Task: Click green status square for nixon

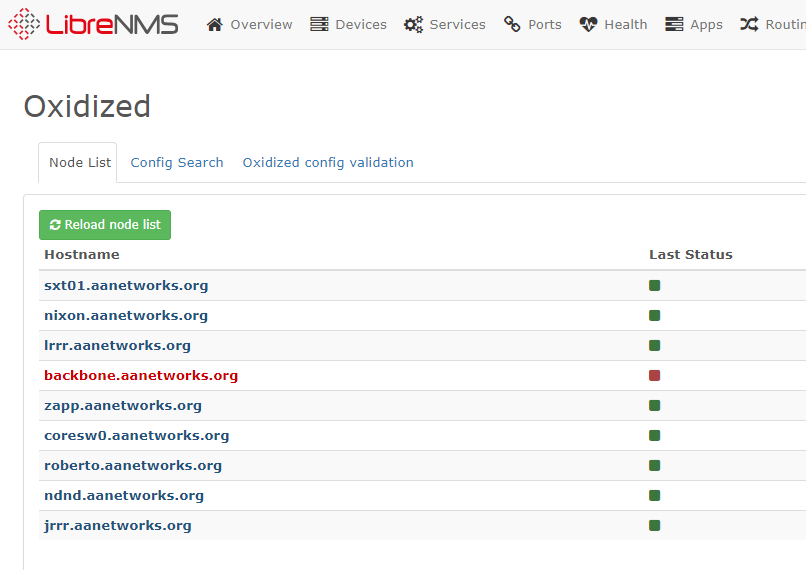Action: click(x=654, y=316)
